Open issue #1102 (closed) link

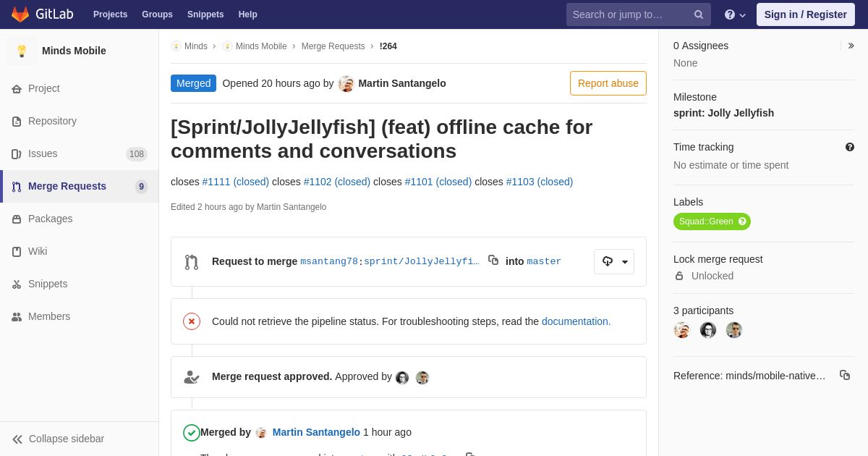[337, 182]
